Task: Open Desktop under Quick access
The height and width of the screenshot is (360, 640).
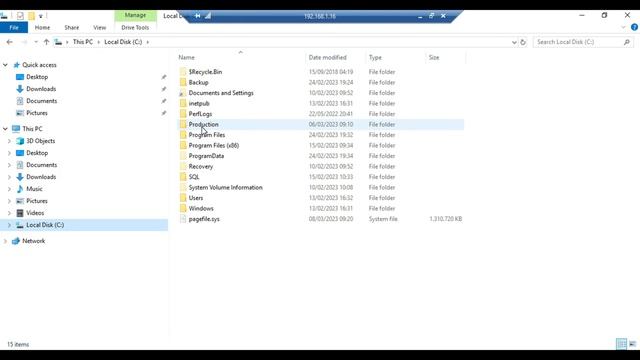Action: tap(37, 77)
